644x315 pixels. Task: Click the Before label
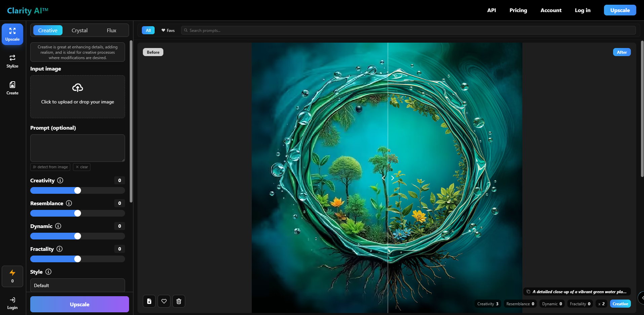153,52
